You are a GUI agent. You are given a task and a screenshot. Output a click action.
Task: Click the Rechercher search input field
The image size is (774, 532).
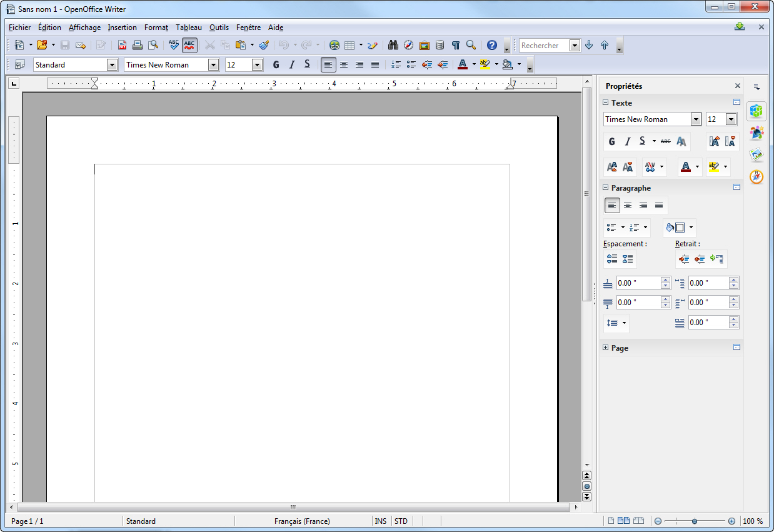coord(544,46)
